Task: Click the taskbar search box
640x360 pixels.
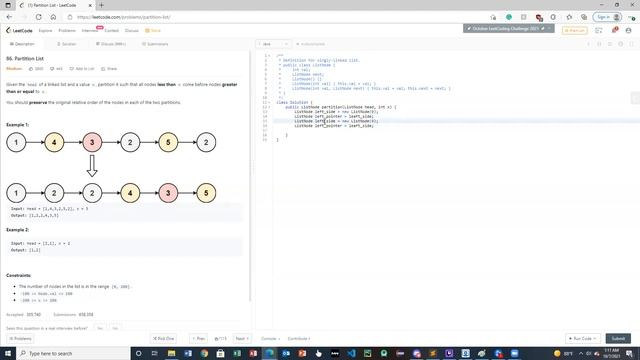Action: click(x=73, y=353)
